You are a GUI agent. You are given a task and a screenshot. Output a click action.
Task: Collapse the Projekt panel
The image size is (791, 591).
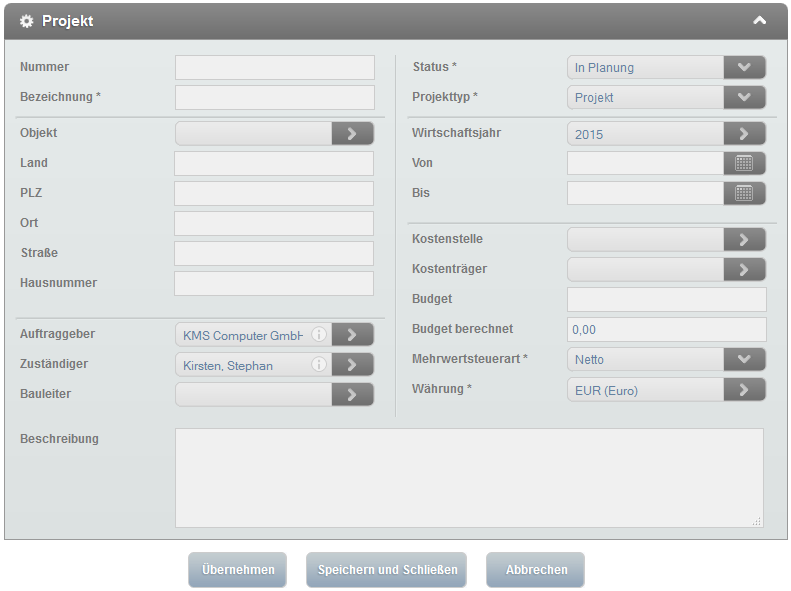pos(760,20)
